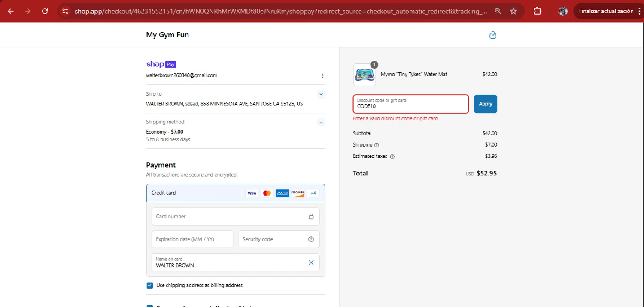Image resolution: width=644 pixels, height=307 pixels.
Task: Open the shopping bag cart icon
Action: pyautogui.click(x=493, y=35)
